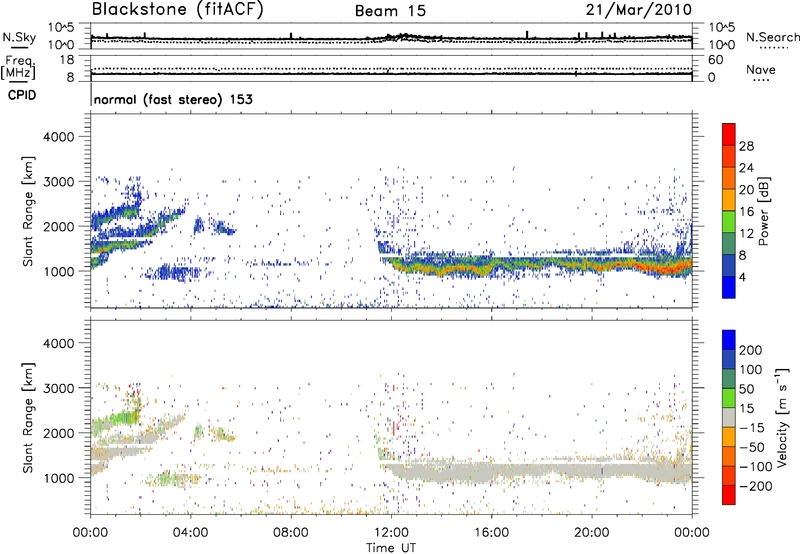Select the text normal (fast stereo) 153
800x554 pixels.
[173, 99]
